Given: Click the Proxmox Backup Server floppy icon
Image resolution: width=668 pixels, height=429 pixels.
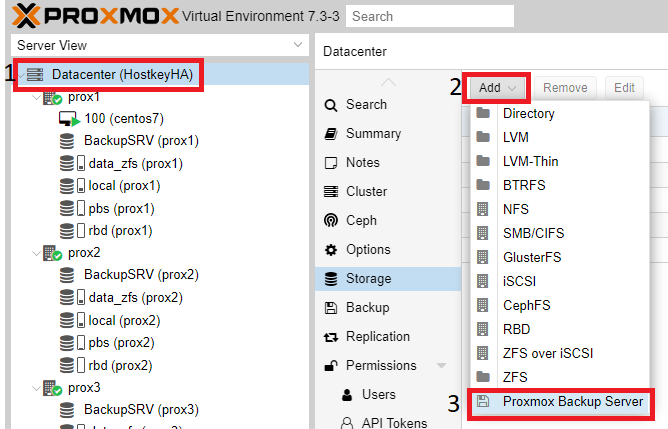Looking at the screenshot, I should [483, 401].
